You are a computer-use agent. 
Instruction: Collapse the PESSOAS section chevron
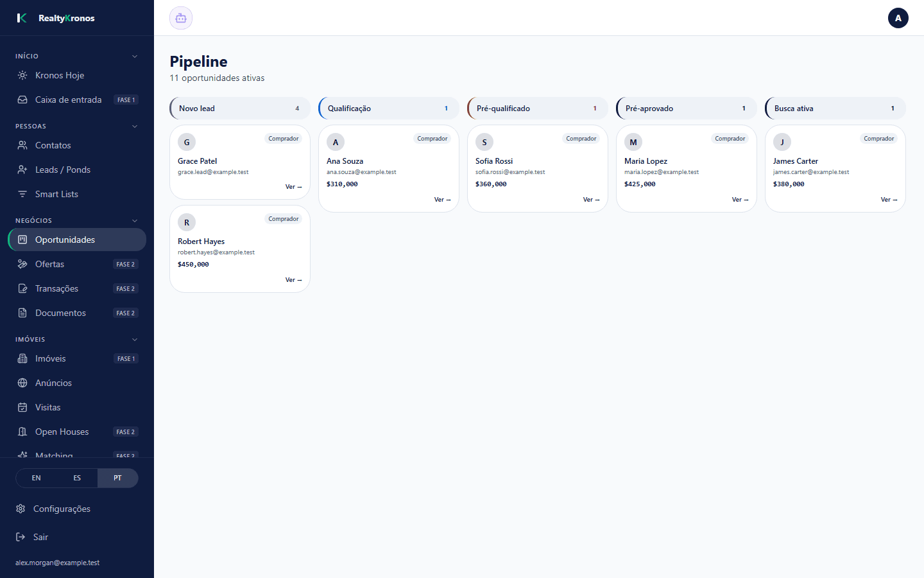(x=135, y=126)
